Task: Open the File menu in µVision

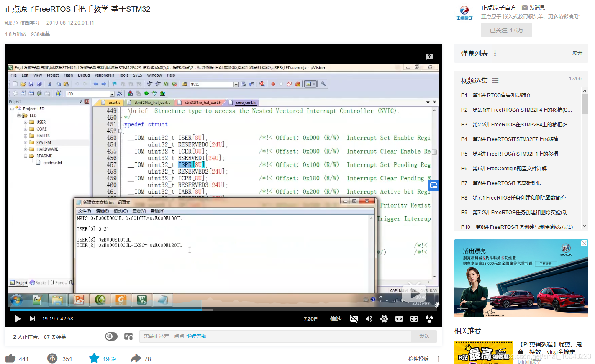Action: point(14,75)
